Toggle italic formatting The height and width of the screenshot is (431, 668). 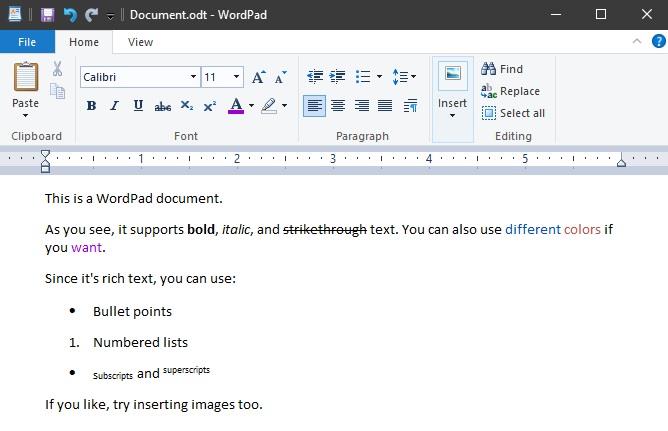pos(114,106)
